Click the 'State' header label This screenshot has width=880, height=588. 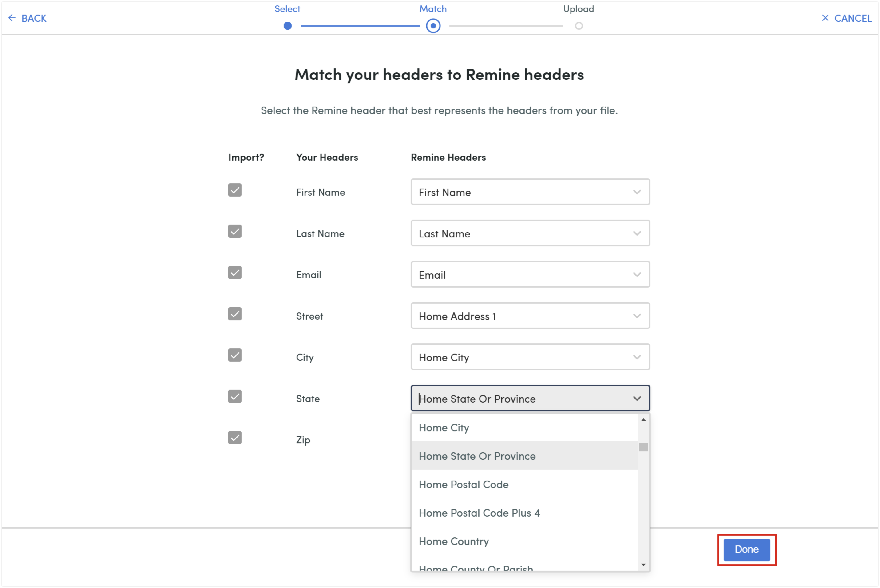[308, 399]
